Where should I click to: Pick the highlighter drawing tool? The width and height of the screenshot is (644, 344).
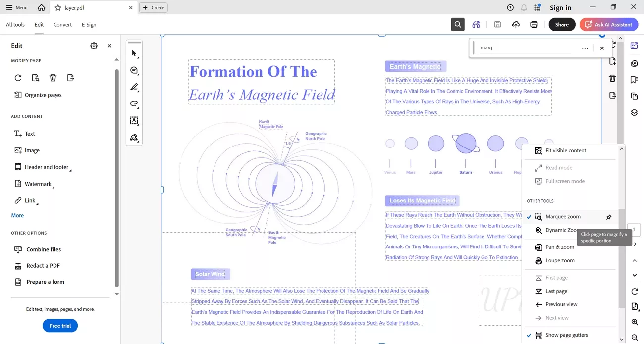(134, 87)
